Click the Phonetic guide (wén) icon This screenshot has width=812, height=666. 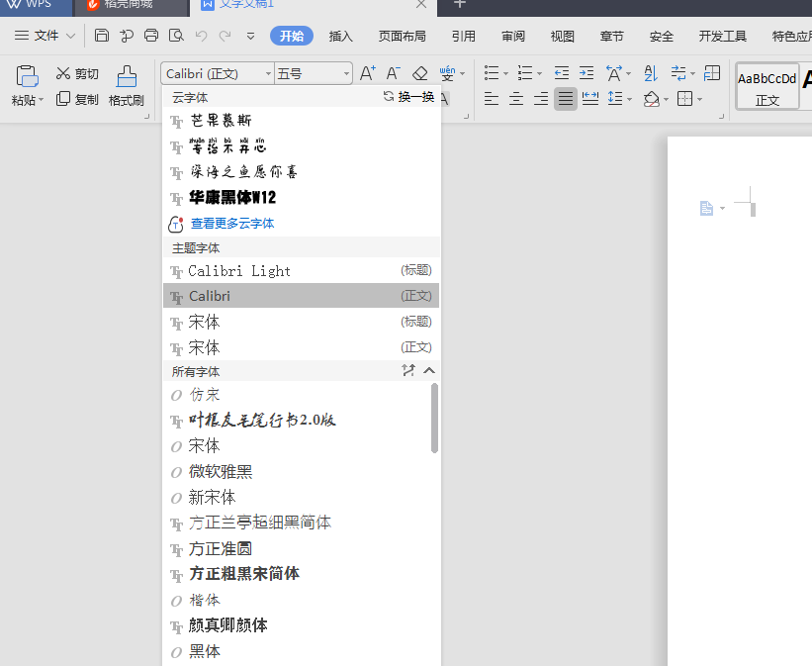[447, 73]
